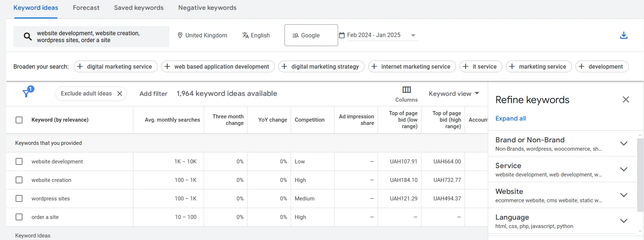Sort by YoY change header
This screenshot has width=644, height=240.
(x=273, y=120)
